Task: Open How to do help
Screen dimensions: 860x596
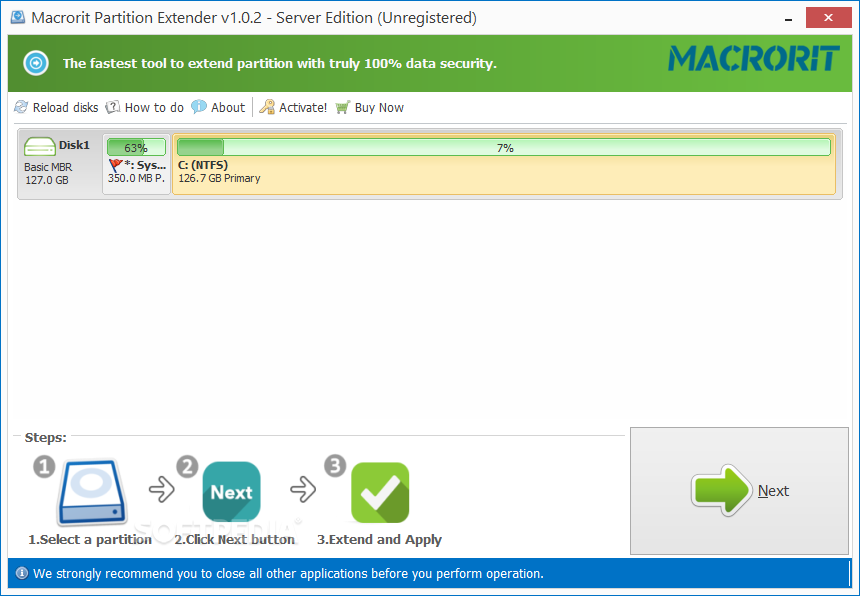Action: (x=145, y=107)
